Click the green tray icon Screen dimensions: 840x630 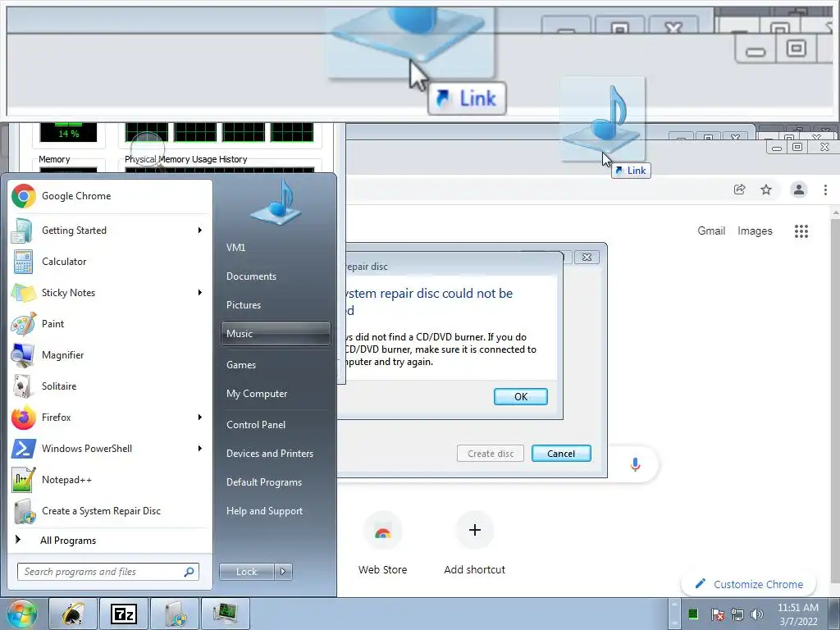(693, 614)
